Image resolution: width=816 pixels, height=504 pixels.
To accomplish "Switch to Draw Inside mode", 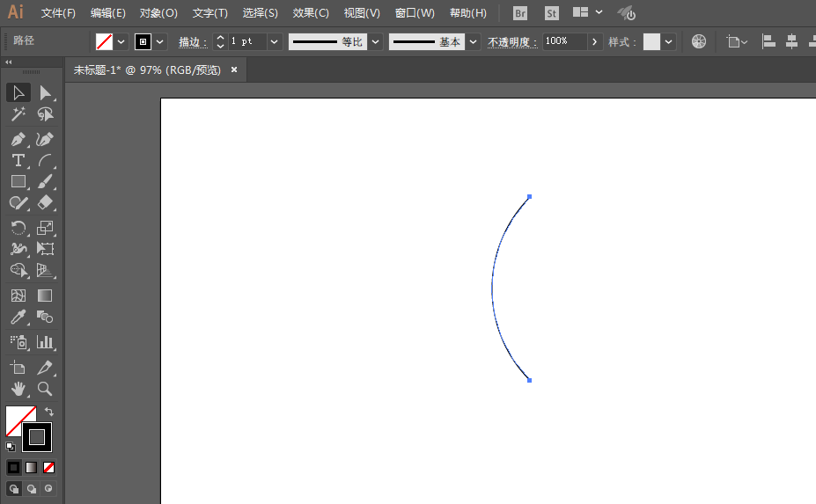I will tap(49, 488).
